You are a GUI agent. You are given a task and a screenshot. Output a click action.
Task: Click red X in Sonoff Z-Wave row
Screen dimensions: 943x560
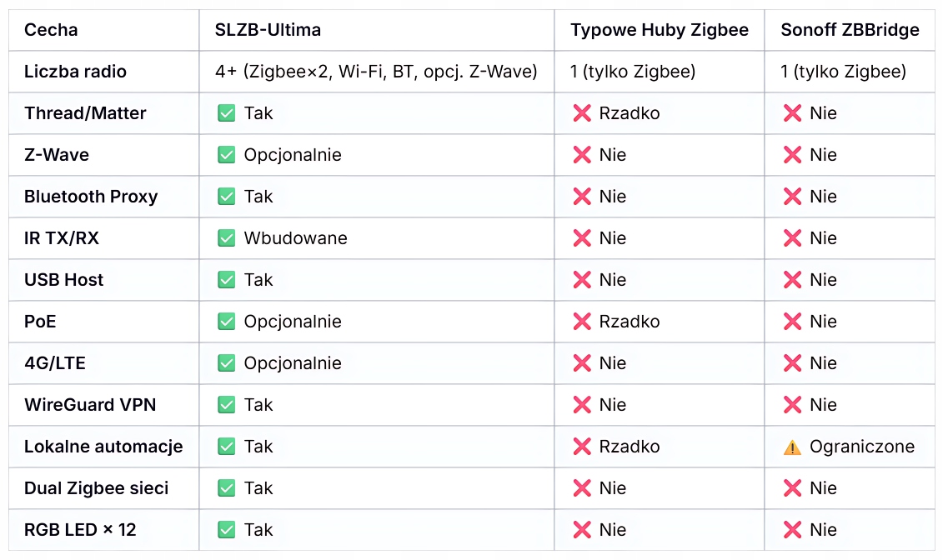792,155
